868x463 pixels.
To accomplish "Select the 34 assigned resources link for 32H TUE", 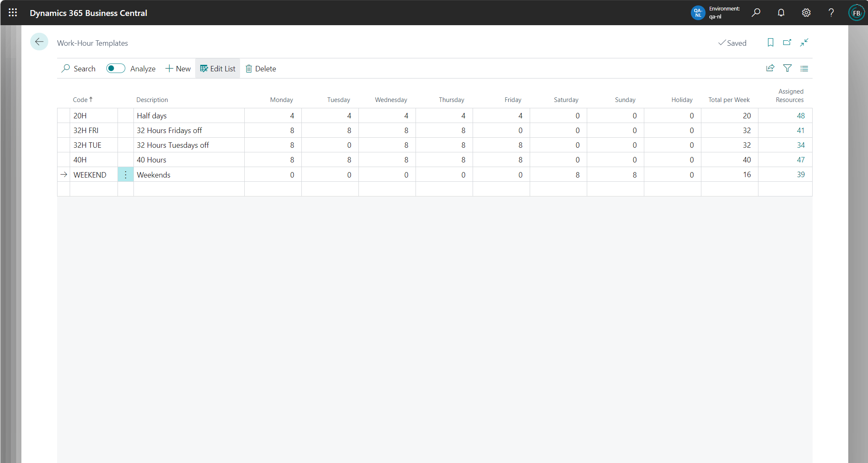I will click(800, 145).
